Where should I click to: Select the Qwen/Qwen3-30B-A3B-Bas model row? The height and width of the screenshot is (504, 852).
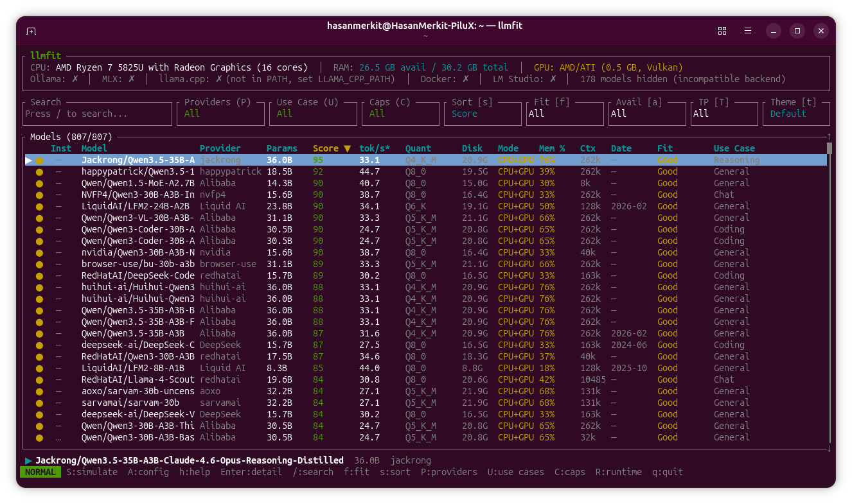[426, 438]
